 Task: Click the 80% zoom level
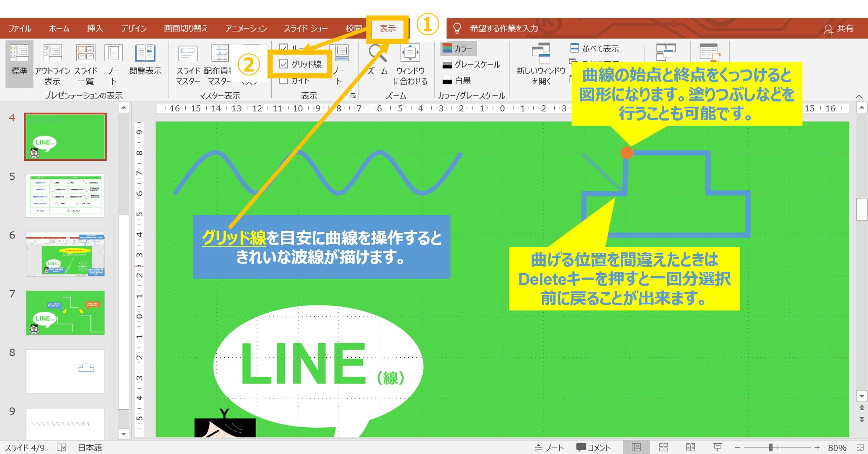[x=837, y=448]
